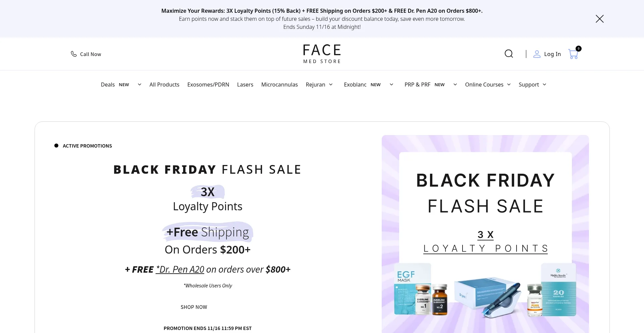Open the search magnifier icon
Viewport: 644px width, 333px height.
point(509,54)
